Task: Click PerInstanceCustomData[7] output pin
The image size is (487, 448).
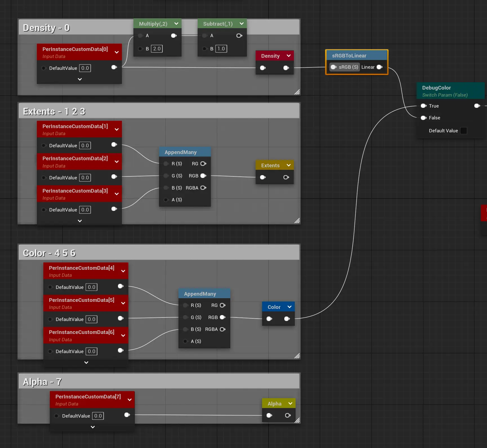Action: coord(127,415)
